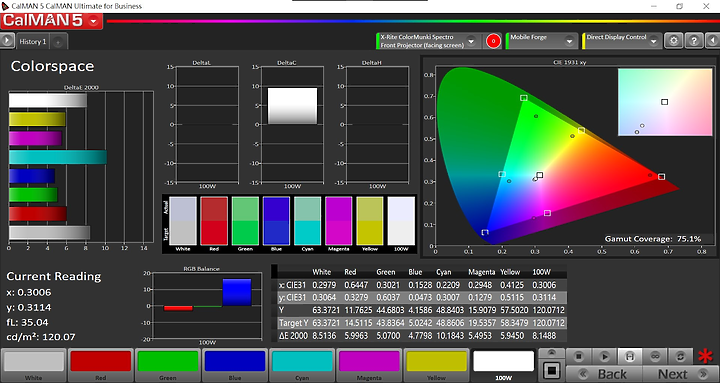720x383 pixels.
Task: Click the Back button
Action: (x=604, y=374)
